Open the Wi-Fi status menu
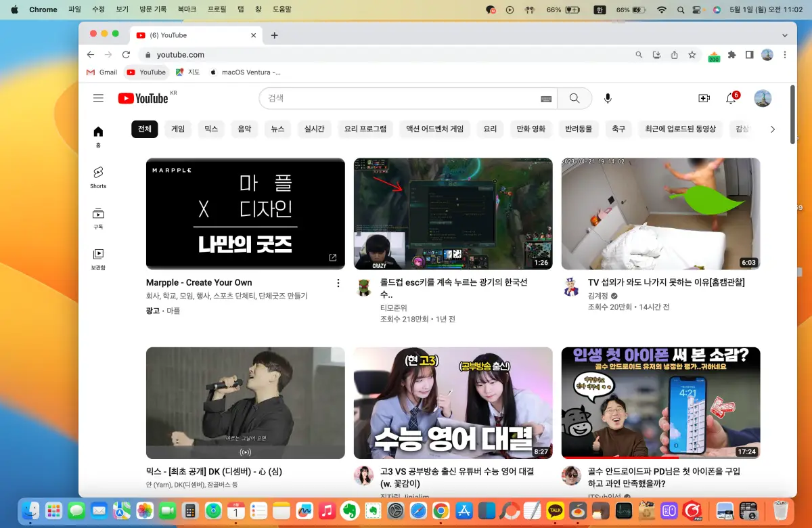 click(x=662, y=9)
